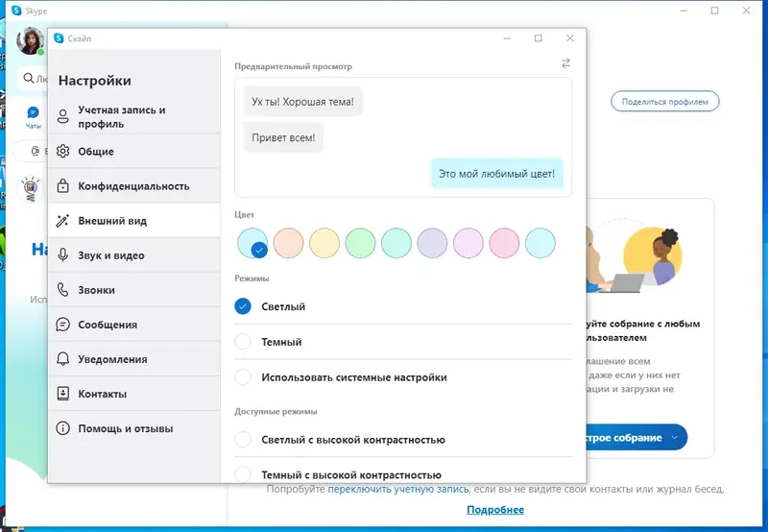Image resolution: width=768 pixels, height=532 pixels.
Task: Open the Звонки settings section
Action: coord(134,289)
